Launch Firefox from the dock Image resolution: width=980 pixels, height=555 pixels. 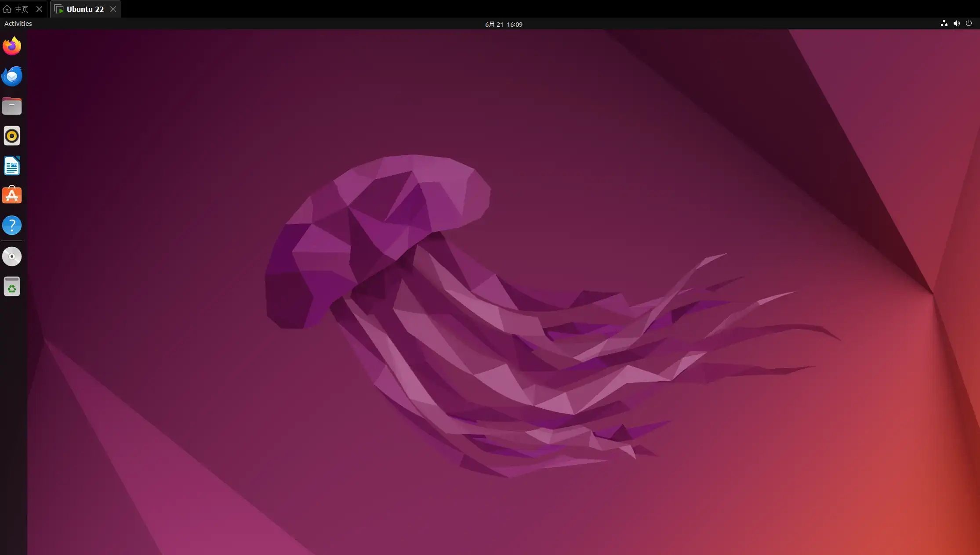(x=12, y=46)
